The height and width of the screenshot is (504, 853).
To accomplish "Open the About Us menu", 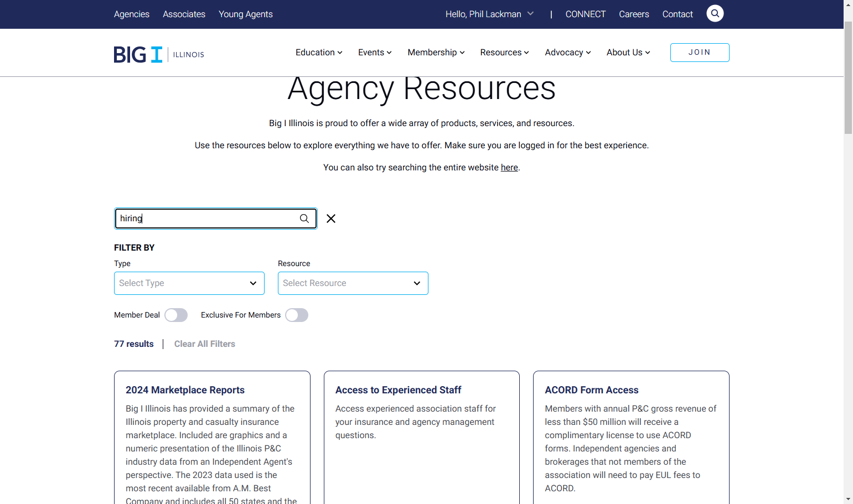I will tap(628, 53).
